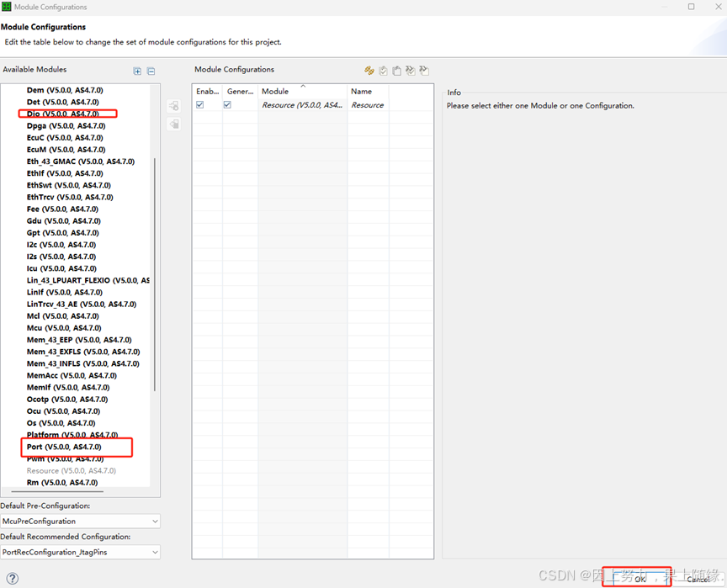Select I2s (V5.0.0, AS4.7.0) module
Image resolution: width=727 pixels, height=588 pixels.
tap(61, 257)
